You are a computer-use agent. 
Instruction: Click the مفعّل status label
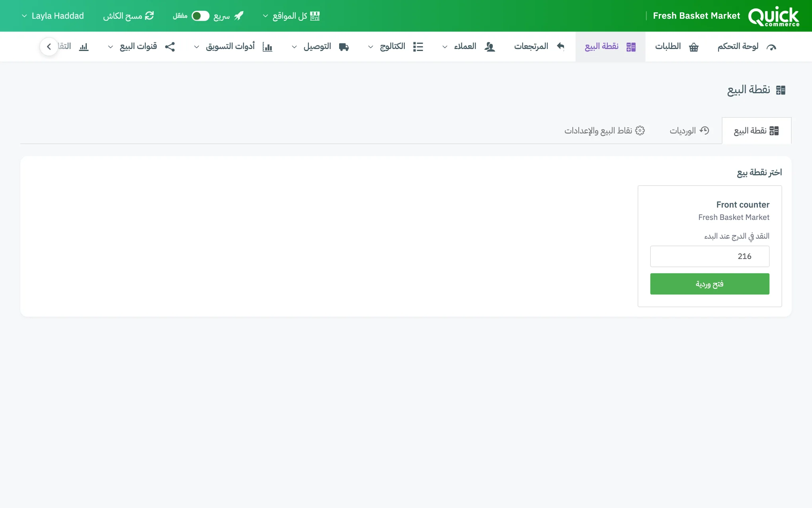pyautogui.click(x=180, y=16)
